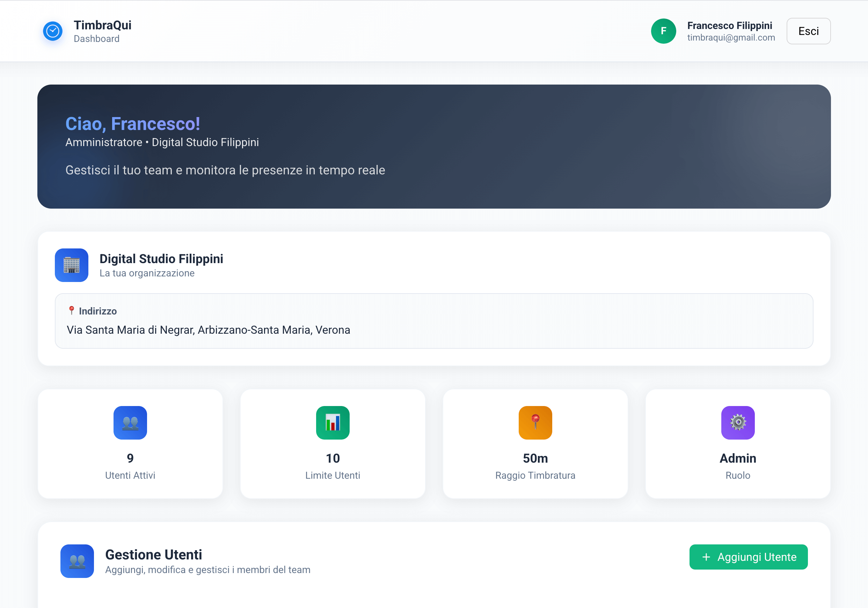Click the Aggiungi Utente button
Viewport: 868px width, 608px height.
point(748,557)
